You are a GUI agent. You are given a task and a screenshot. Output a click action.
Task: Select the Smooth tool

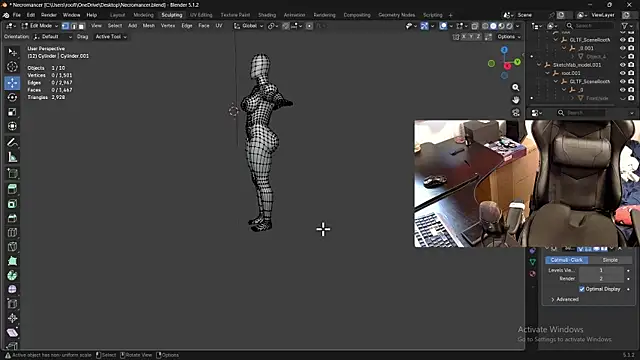[x=12, y=289]
